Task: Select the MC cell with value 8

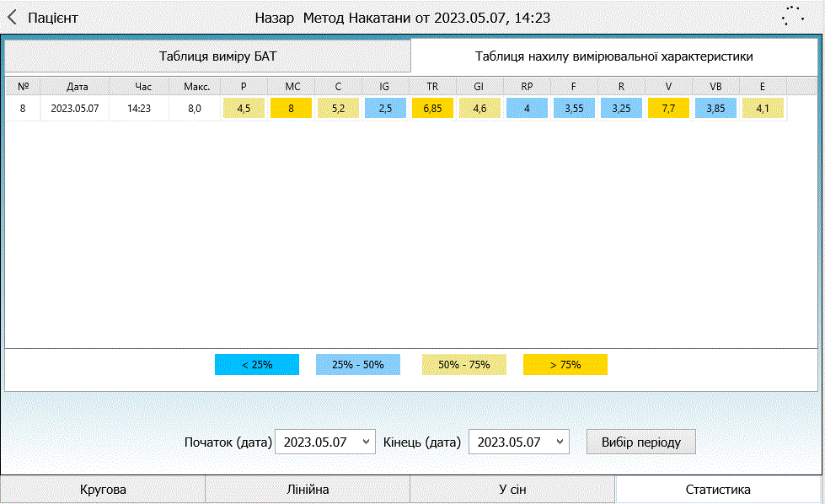Action: click(291, 108)
